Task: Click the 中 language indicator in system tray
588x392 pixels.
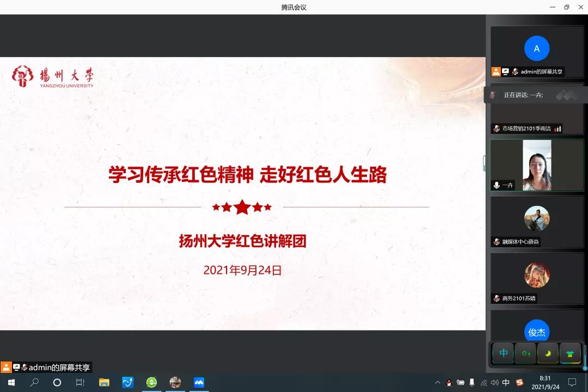Action: coord(506,383)
